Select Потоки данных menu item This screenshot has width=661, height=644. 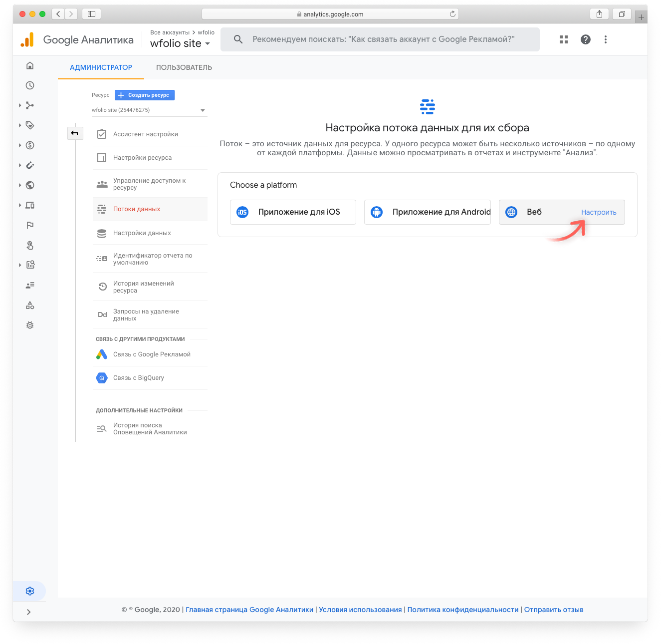pos(150,209)
